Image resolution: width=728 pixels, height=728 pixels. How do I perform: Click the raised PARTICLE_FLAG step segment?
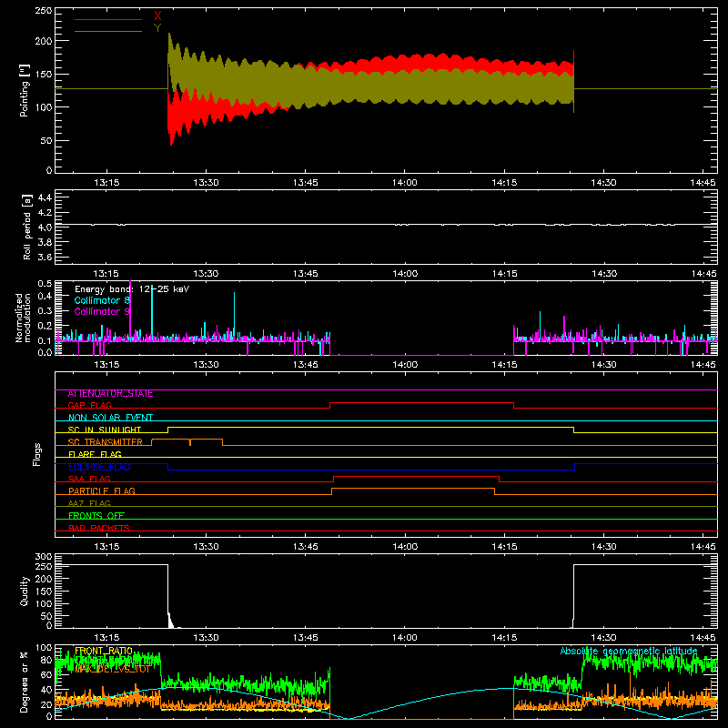[x=413, y=489]
